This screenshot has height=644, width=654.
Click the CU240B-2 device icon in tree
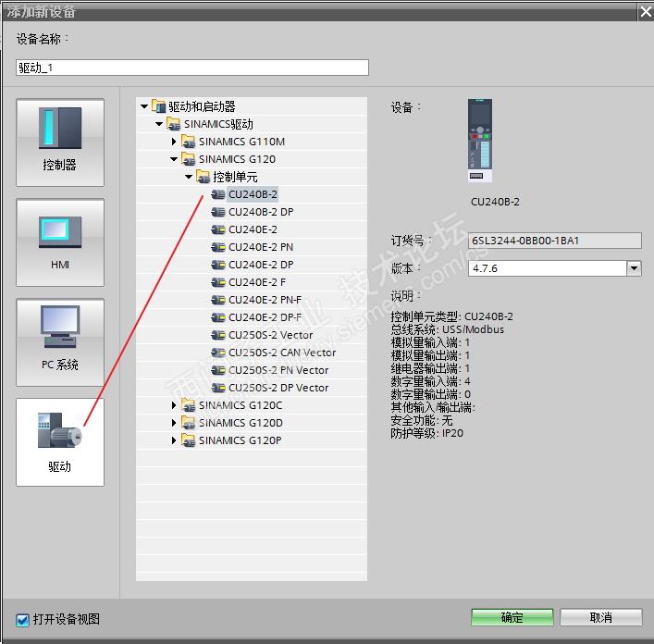tap(218, 194)
